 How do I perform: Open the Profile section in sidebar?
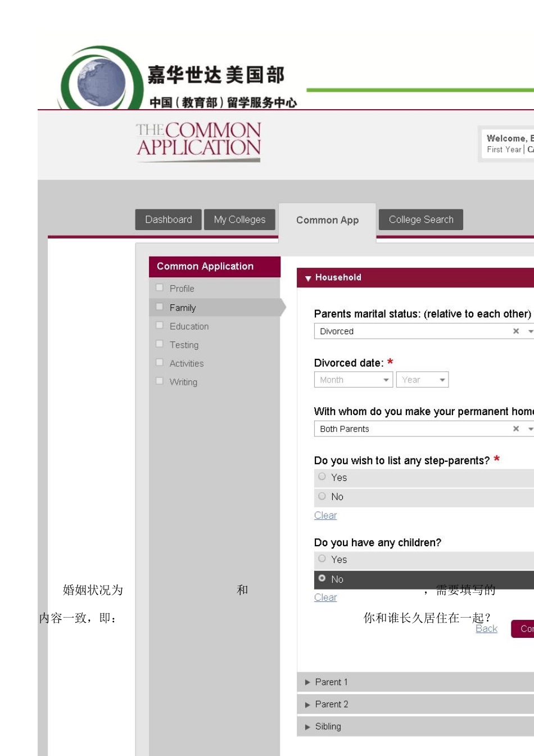[x=182, y=289]
